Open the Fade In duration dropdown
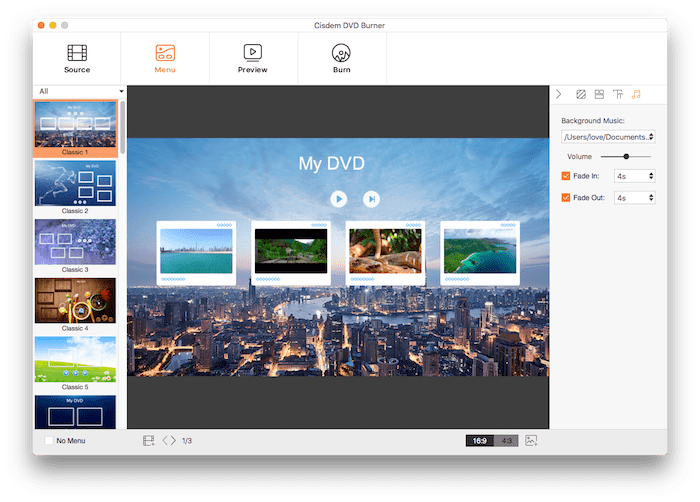 [635, 176]
